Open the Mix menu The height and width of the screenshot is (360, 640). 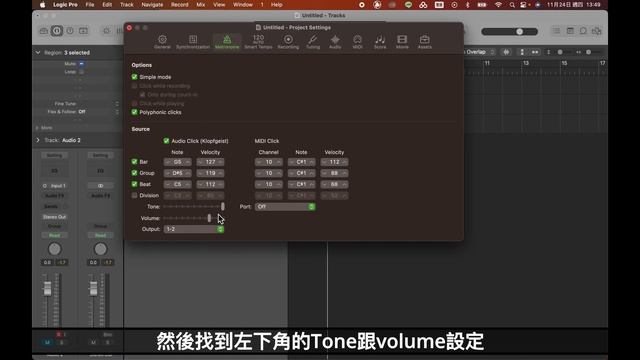(x=200, y=5)
